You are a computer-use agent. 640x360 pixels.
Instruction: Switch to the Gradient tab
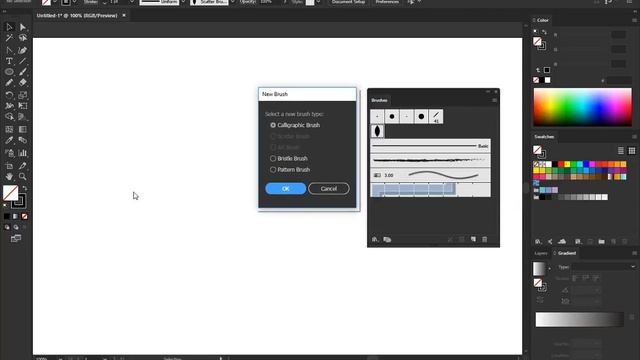click(x=567, y=253)
